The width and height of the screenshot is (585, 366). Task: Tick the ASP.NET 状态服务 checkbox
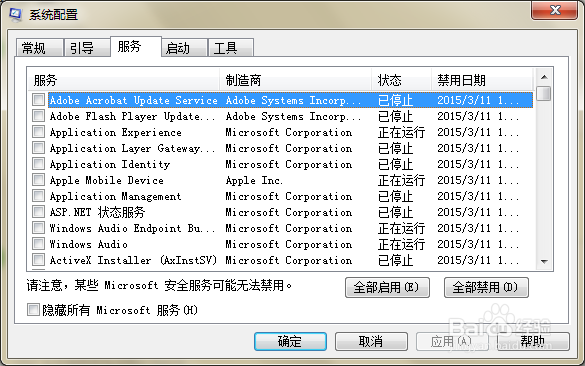coord(38,212)
